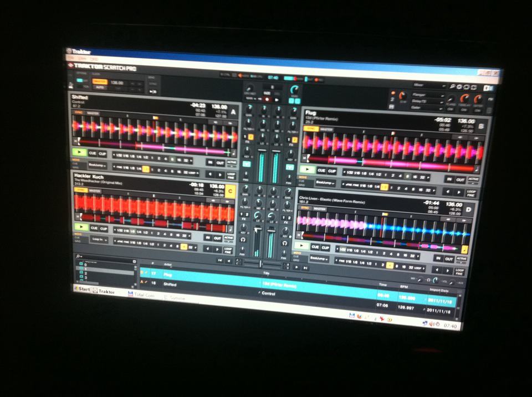Toggle loop ACTIVE on Deck B
Screen dimensions: 532x397
click(x=473, y=179)
